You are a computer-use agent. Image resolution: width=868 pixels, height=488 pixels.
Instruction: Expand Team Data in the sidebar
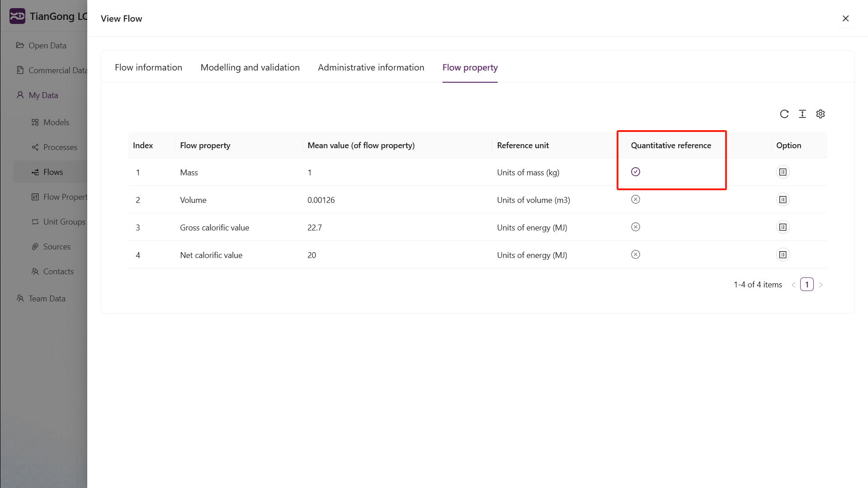click(47, 299)
